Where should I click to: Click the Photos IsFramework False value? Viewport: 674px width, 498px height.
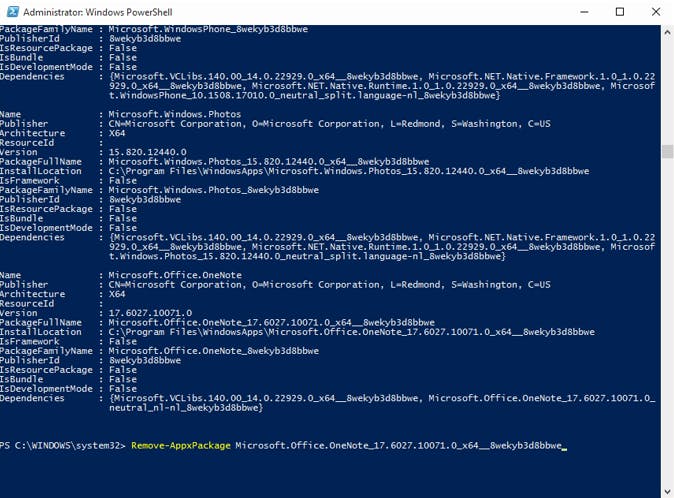point(123,180)
